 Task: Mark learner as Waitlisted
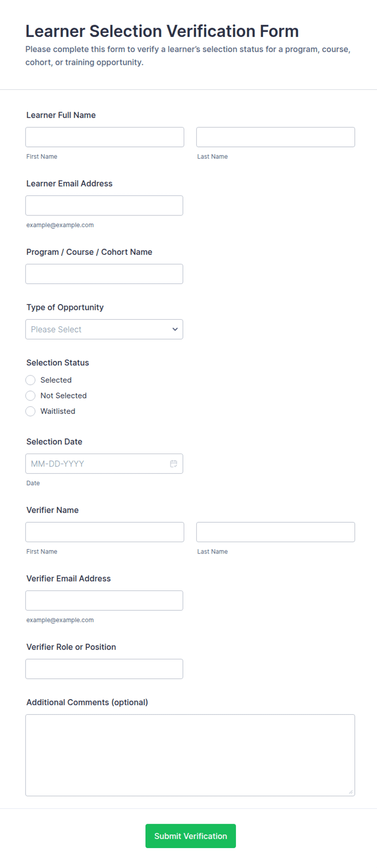click(30, 411)
